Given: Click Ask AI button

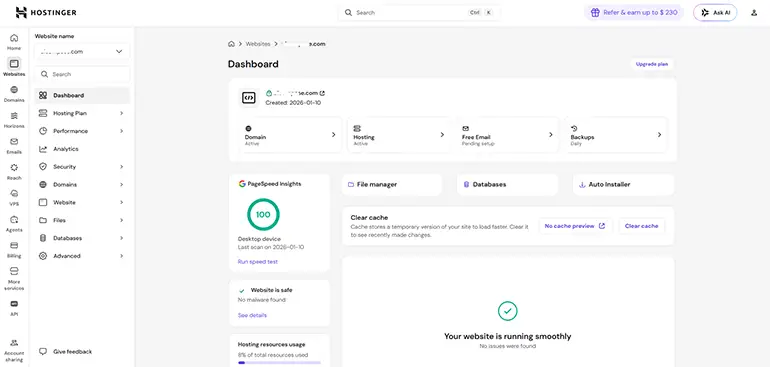Looking at the screenshot, I should tap(715, 13).
